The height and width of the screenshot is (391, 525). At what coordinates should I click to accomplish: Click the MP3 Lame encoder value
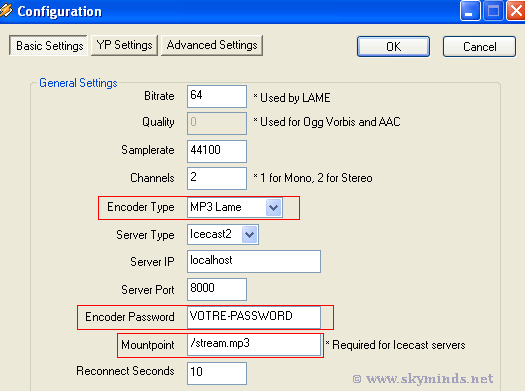tap(216, 207)
